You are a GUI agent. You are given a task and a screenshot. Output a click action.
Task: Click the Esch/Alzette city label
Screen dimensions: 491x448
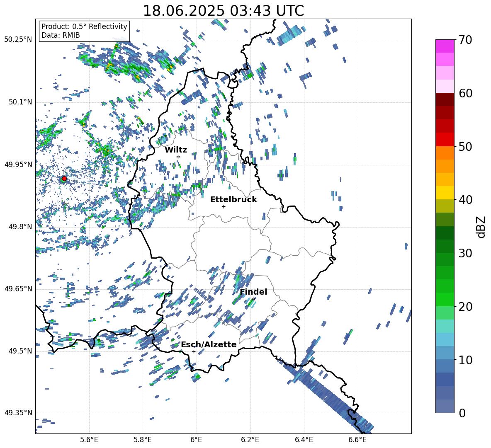pos(209,345)
